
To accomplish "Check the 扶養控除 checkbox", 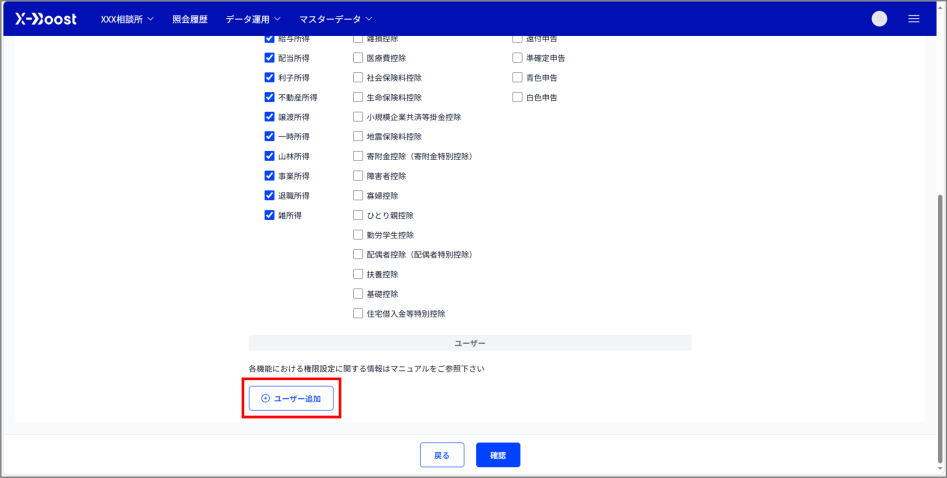I will click(358, 274).
